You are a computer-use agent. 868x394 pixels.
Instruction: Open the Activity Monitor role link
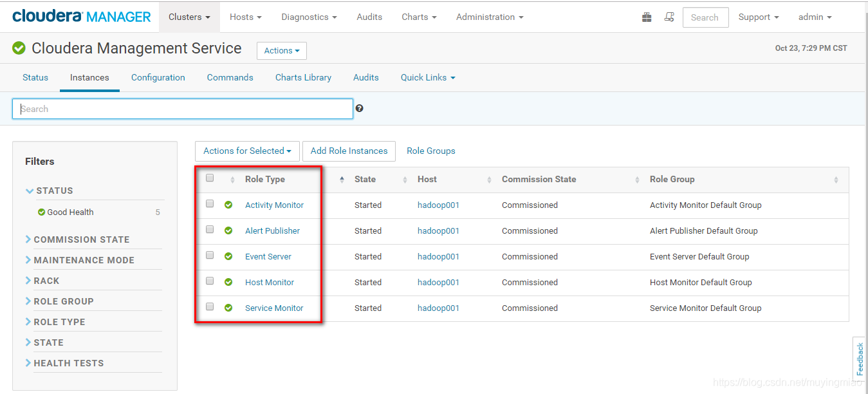point(274,205)
